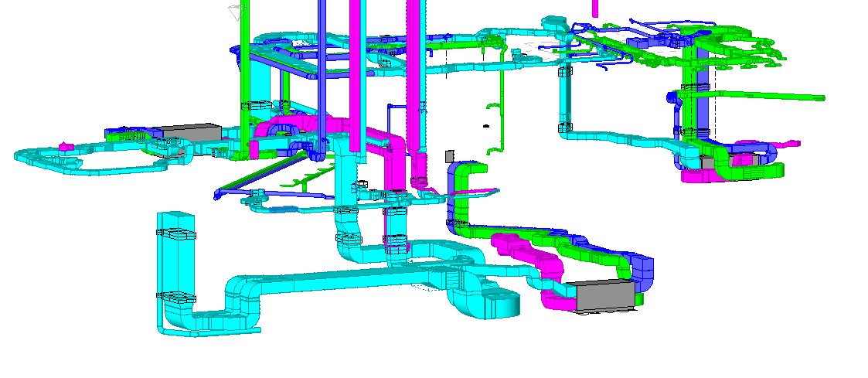Select the thin blue vertical riser pipe
868x378 pixels.
(321, 62)
